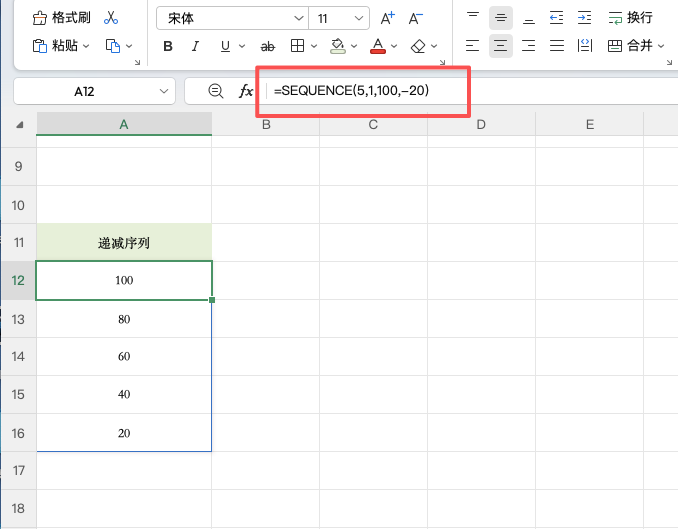Click cell A12 with value 100
Viewport: 678px width, 529px height.
[x=124, y=280]
